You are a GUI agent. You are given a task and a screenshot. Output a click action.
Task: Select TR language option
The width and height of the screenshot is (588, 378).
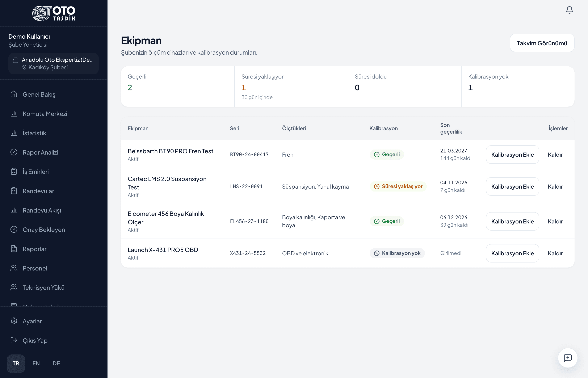pos(16,364)
